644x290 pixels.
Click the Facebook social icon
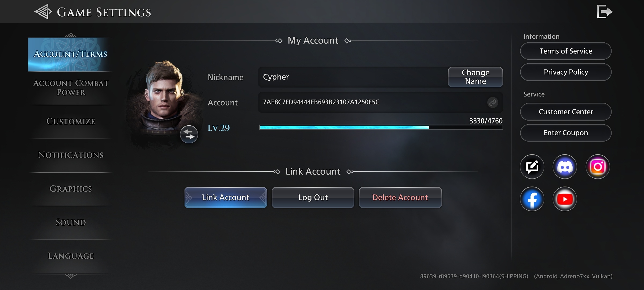[x=532, y=198]
